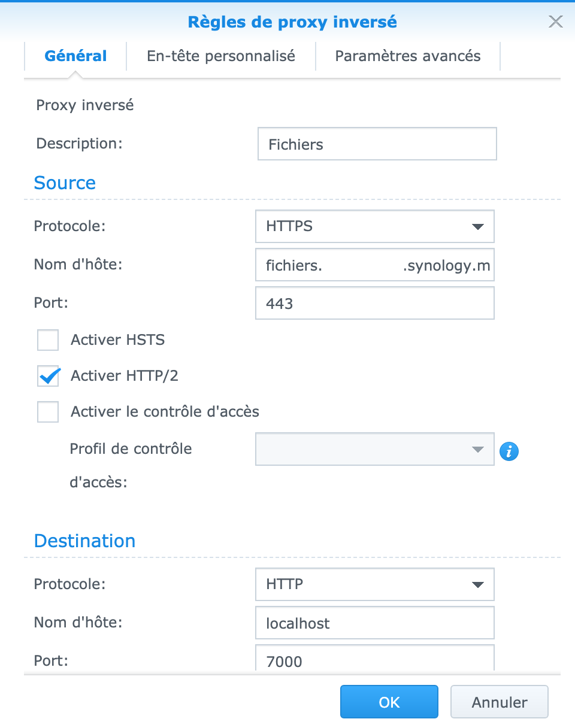Open the Destination Protocole HTTP dropdown

(x=374, y=584)
